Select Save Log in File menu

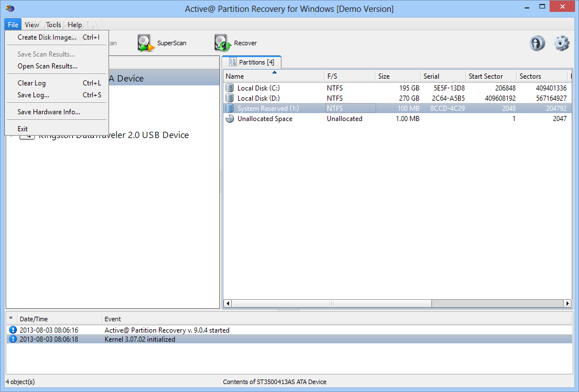[x=57, y=95]
